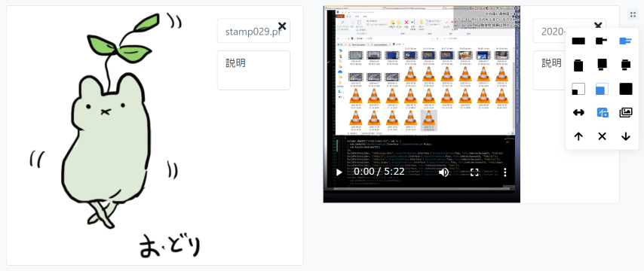Image resolution: width=644 pixels, height=271 pixels.
Task: Open the image gallery stack icon
Action: click(625, 113)
